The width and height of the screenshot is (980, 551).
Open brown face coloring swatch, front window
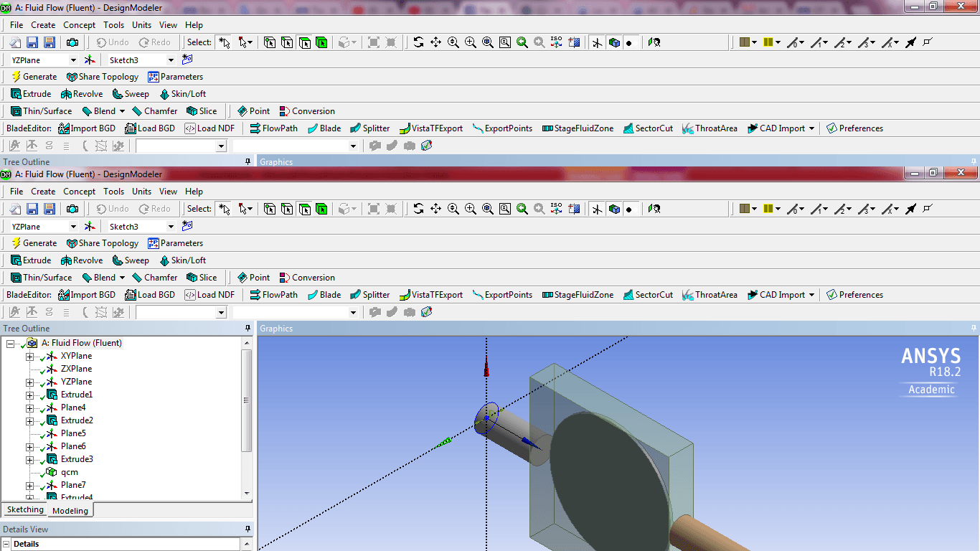[x=744, y=209]
